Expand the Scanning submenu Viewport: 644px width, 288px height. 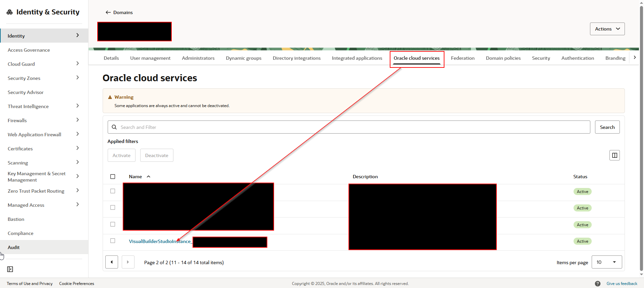(77, 162)
